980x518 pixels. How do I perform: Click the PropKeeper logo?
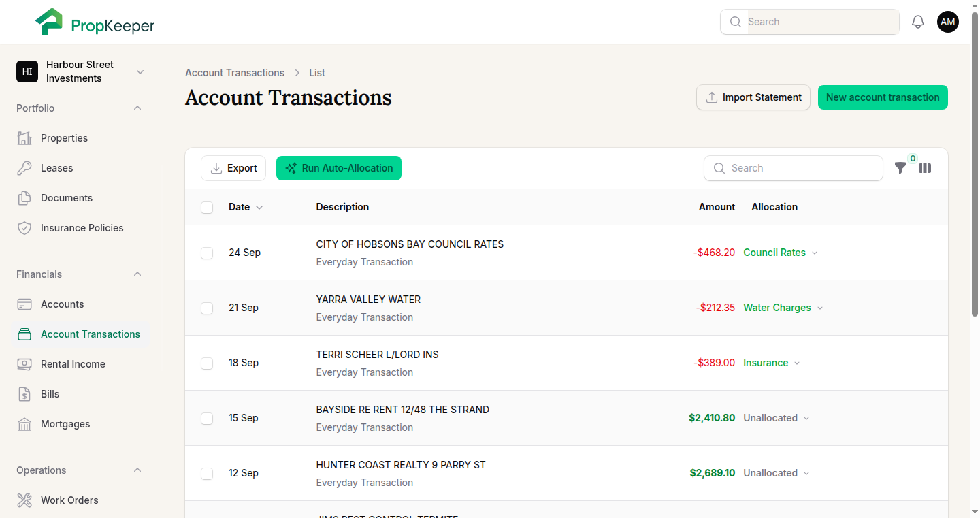coord(95,22)
